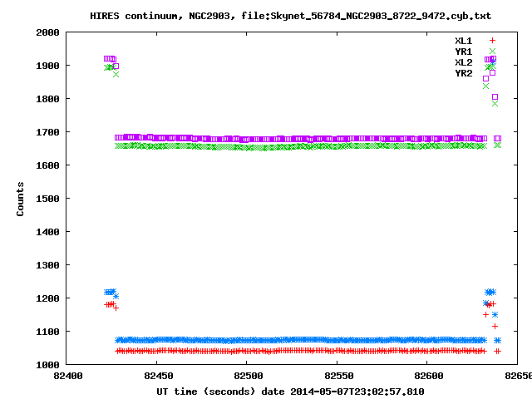The image size is (532, 399).
Task: Click the red plus marker beside XL1 legend
Action: [x=492, y=41]
